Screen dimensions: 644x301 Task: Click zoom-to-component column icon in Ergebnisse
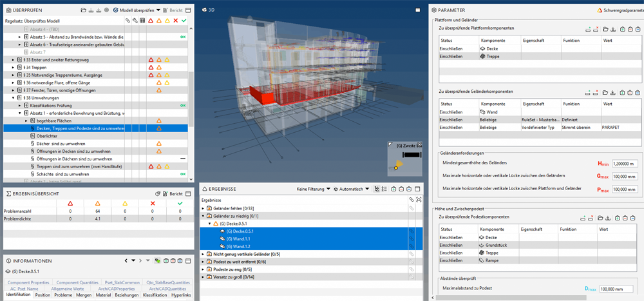pos(419,199)
